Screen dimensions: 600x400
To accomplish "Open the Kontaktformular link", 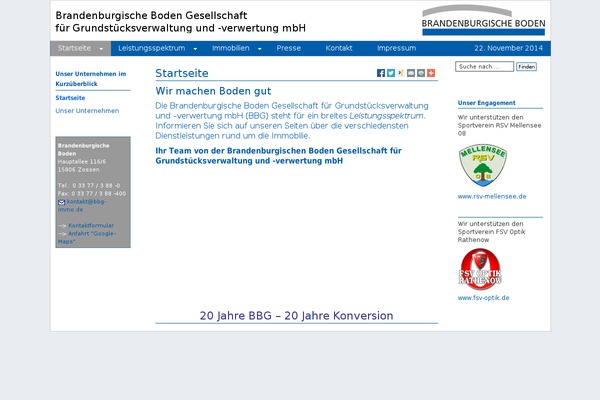I will click(x=91, y=225).
